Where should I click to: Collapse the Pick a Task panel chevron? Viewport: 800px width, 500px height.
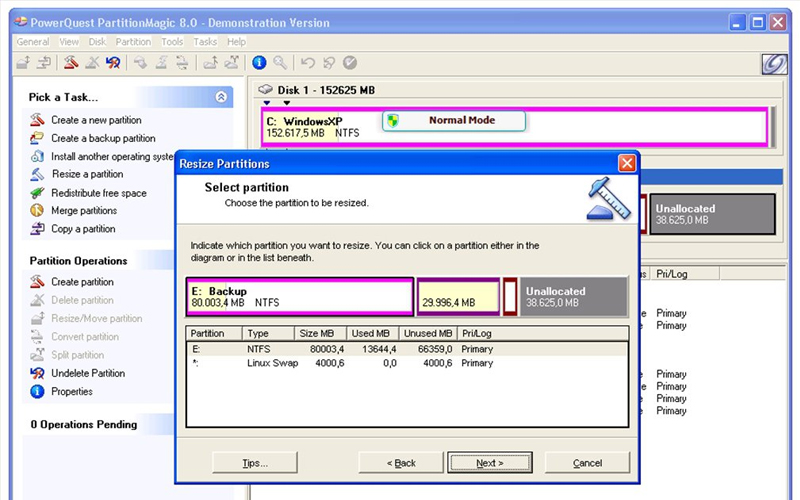(x=221, y=97)
